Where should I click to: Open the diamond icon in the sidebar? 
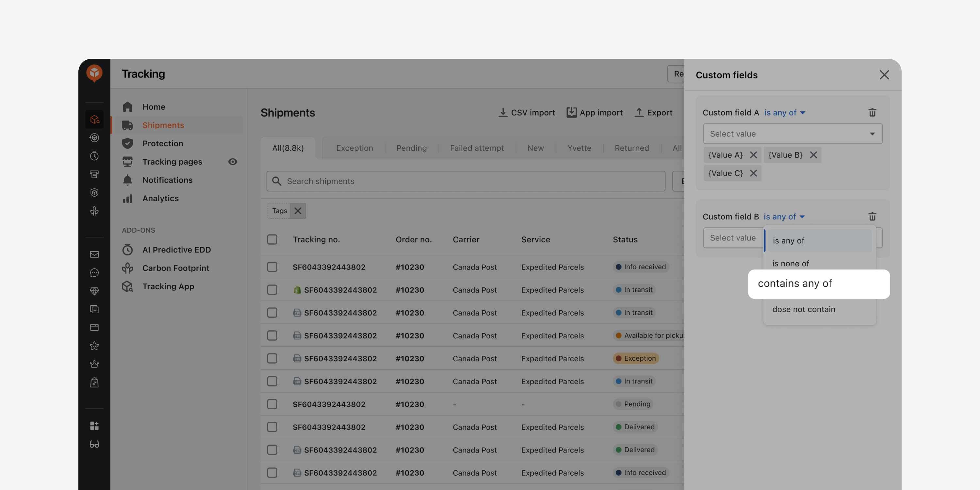click(94, 291)
